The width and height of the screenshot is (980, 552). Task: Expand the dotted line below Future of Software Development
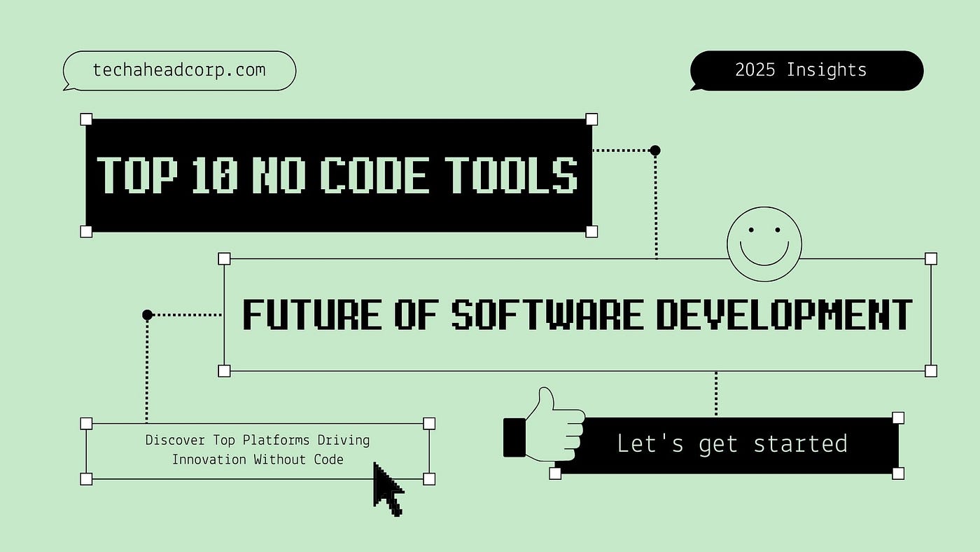[x=716, y=392]
